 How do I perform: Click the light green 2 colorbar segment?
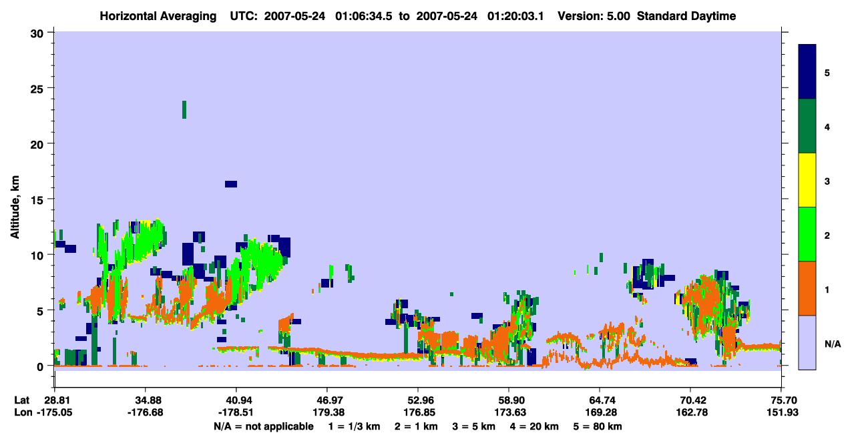[807, 234]
